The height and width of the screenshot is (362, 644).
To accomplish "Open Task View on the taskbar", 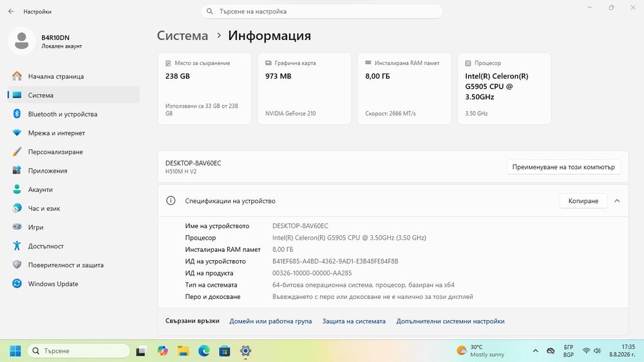I will point(141,351).
